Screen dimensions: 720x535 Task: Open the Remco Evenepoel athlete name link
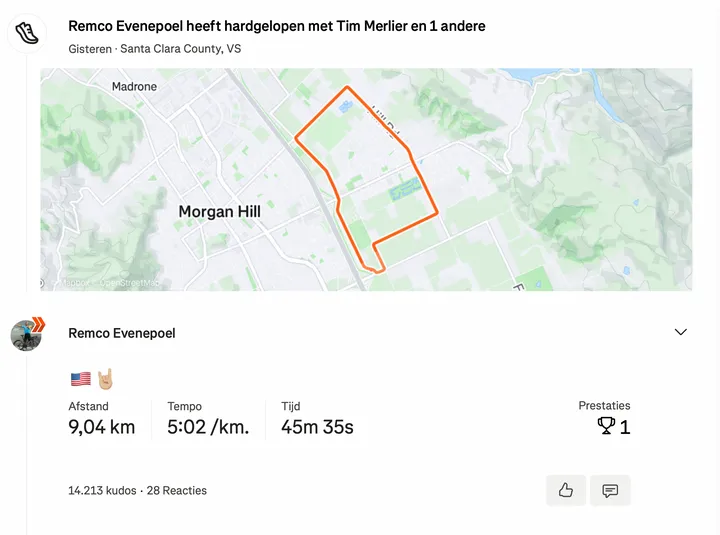(121, 333)
